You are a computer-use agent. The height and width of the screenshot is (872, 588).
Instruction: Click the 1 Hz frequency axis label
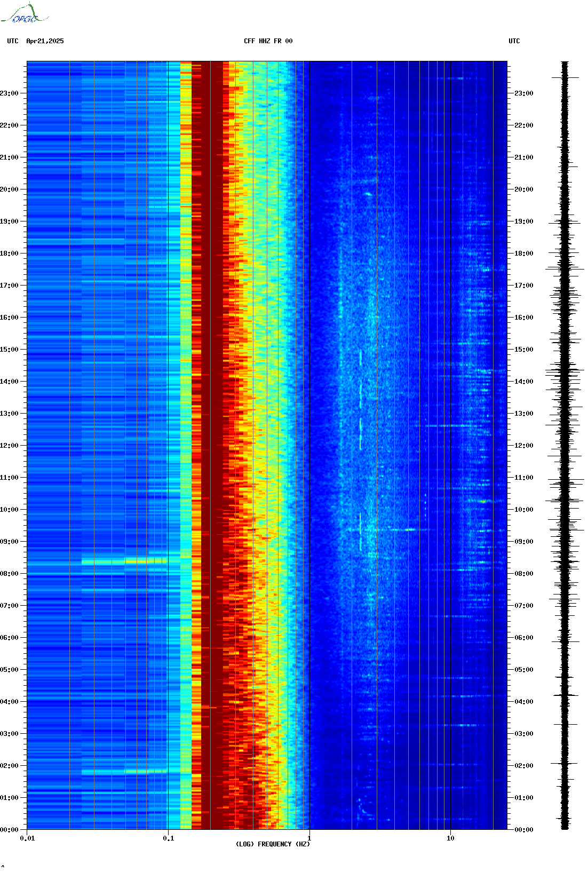point(309,838)
